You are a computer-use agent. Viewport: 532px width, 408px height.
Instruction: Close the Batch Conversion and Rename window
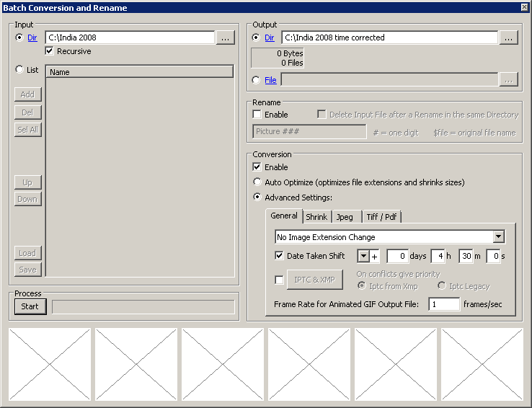pyautogui.click(x=524, y=7)
